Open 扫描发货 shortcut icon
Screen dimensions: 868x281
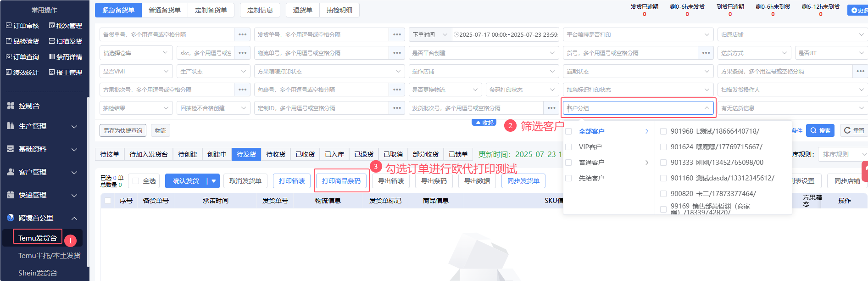[52, 41]
